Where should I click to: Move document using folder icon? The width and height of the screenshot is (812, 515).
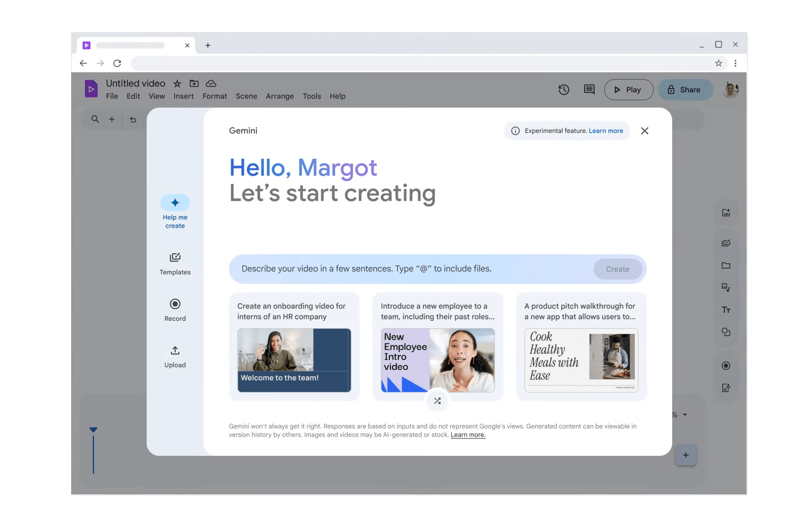(194, 83)
